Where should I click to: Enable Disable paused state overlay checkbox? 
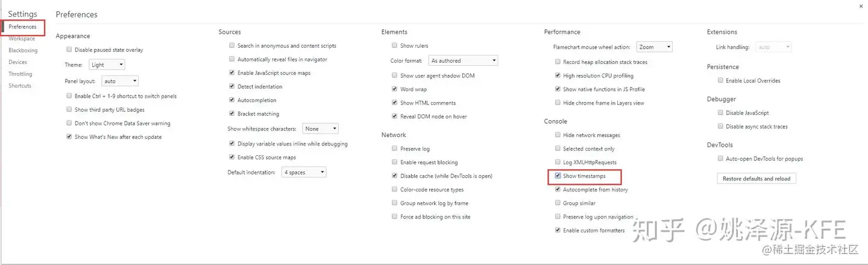click(69, 50)
